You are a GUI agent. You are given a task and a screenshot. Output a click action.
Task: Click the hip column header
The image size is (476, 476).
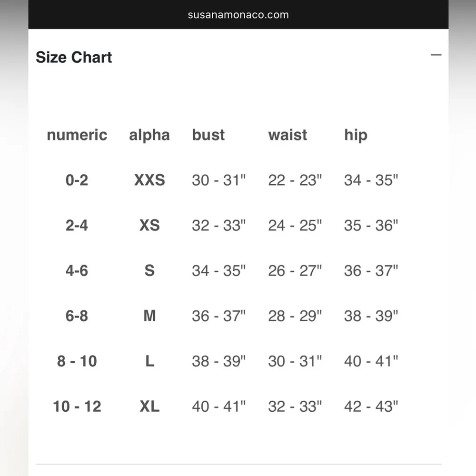(x=356, y=135)
